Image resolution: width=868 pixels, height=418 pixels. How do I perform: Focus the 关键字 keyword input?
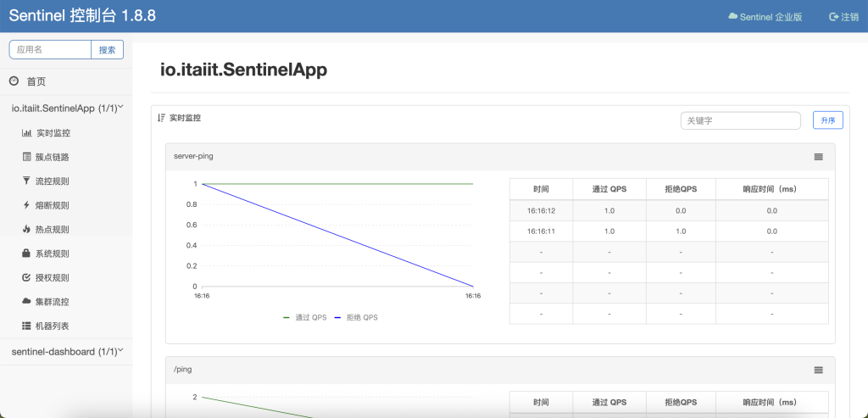(740, 120)
